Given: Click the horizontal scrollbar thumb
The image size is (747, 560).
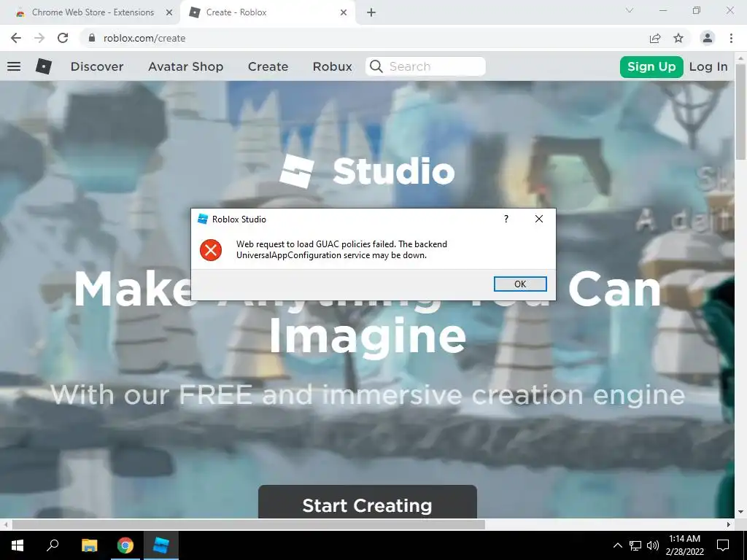Looking at the screenshot, I should click(x=248, y=524).
